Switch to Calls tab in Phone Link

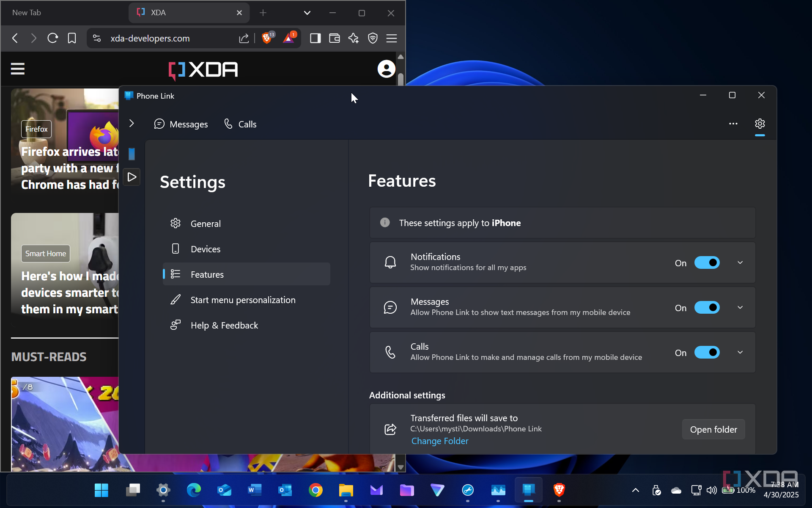pyautogui.click(x=240, y=124)
